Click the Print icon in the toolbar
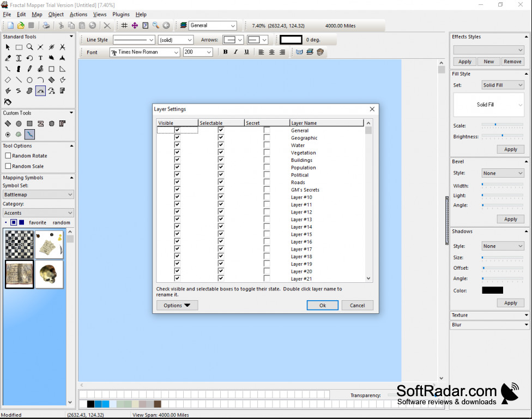 coord(46,26)
